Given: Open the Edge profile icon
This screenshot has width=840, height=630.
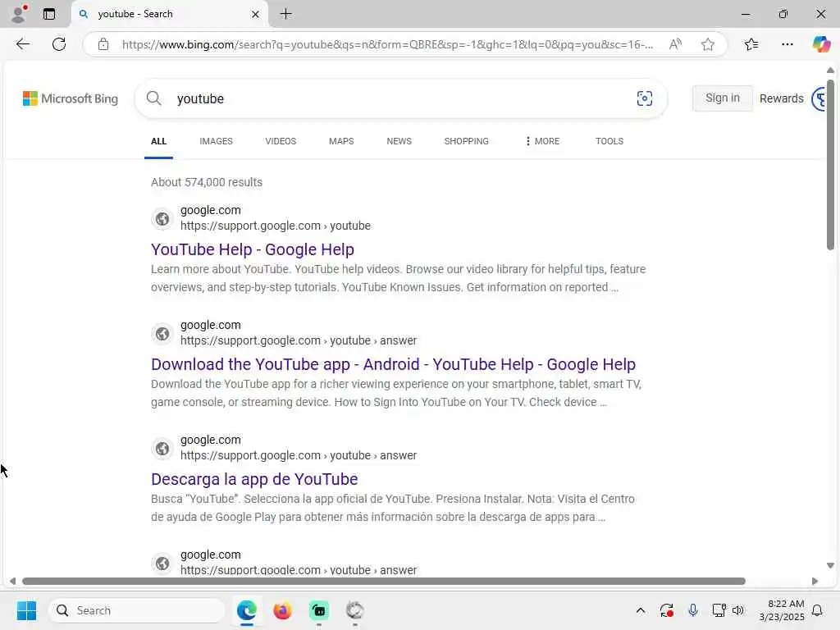Looking at the screenshot, I should click(20, 14).
